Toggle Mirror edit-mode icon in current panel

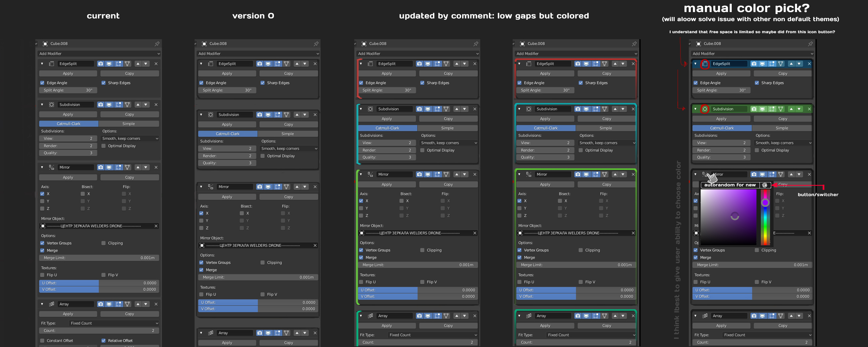118,167
